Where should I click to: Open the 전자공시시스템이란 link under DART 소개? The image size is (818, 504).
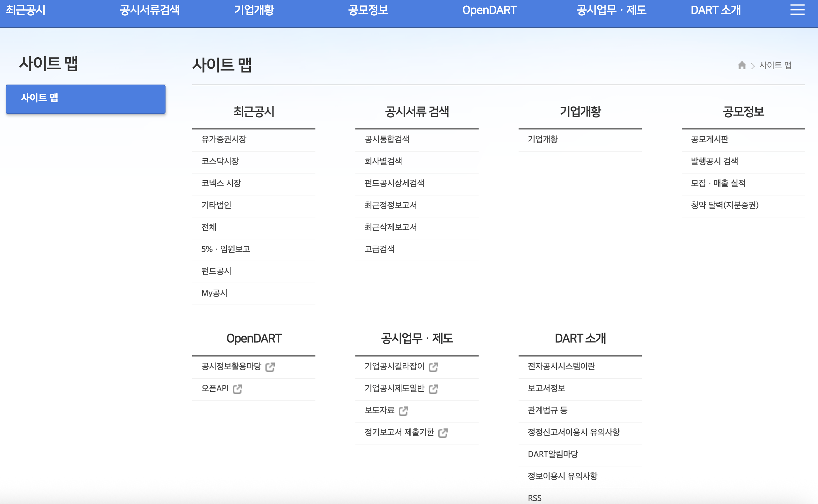pos(562,367)
